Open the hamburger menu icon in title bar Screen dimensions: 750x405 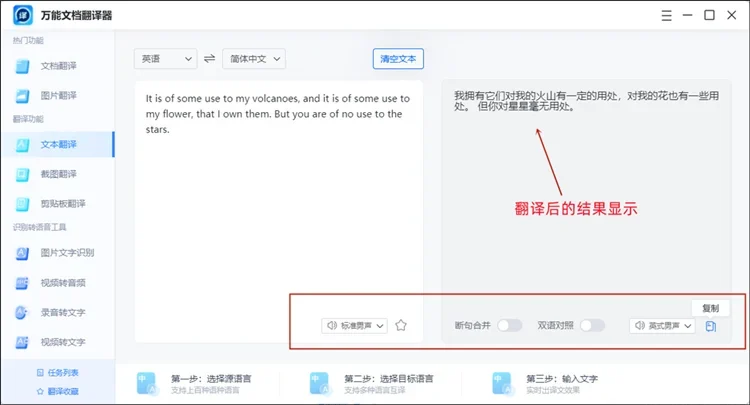click(x=666, y=15)
